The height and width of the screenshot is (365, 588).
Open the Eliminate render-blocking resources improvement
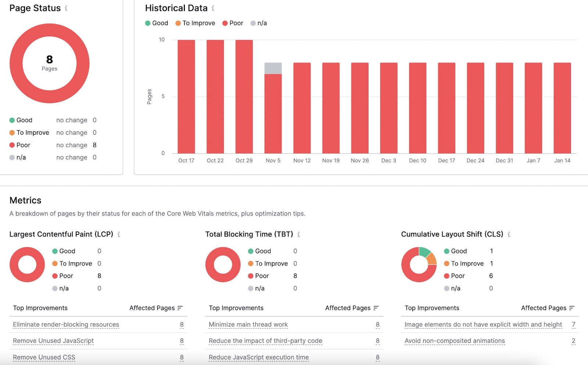coord(65,325)
